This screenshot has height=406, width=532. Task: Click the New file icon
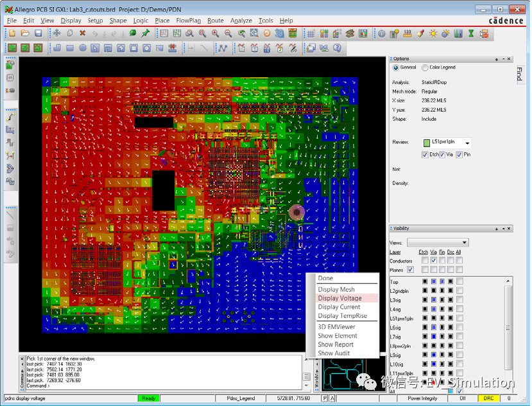(x=12, y=33)
